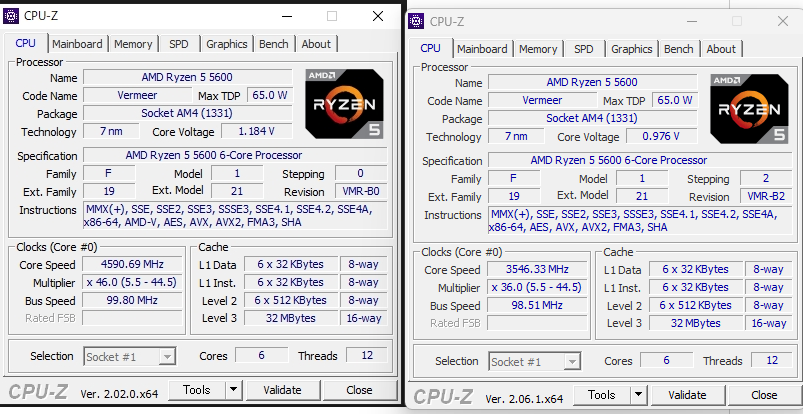The image size is (803, 414).
Task: Click Revision value VMR-B2
Action: click(x=766, y=197)
